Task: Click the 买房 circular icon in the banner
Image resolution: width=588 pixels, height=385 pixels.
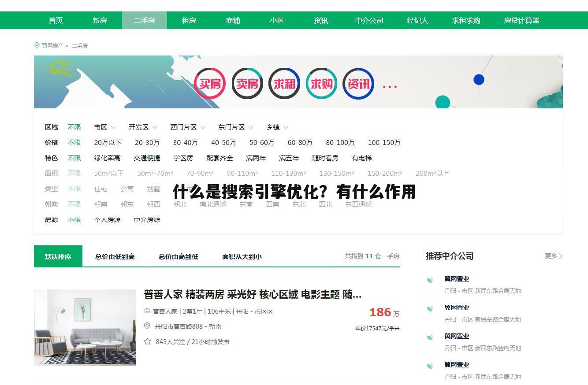Action: point(211,83)
